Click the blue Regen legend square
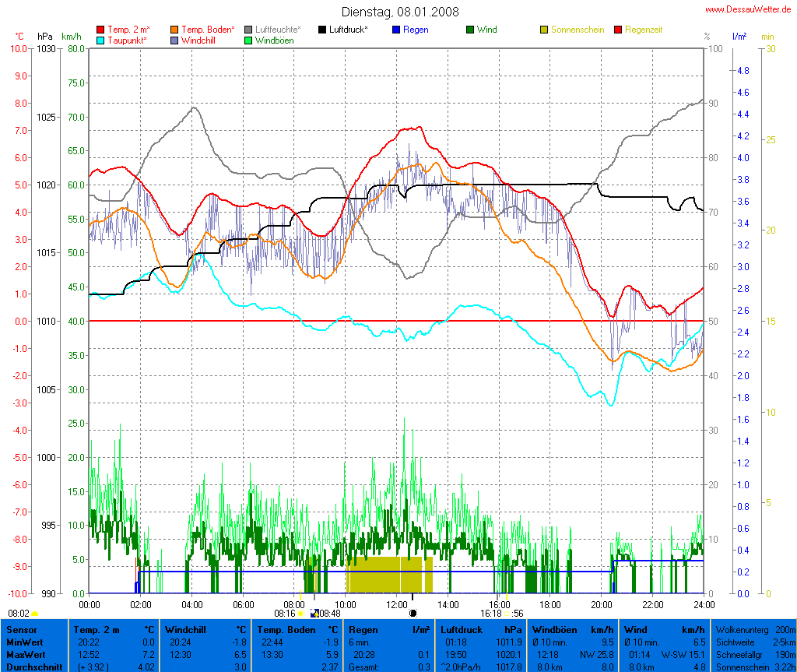The image size is (797, 672). click(396, 30)
